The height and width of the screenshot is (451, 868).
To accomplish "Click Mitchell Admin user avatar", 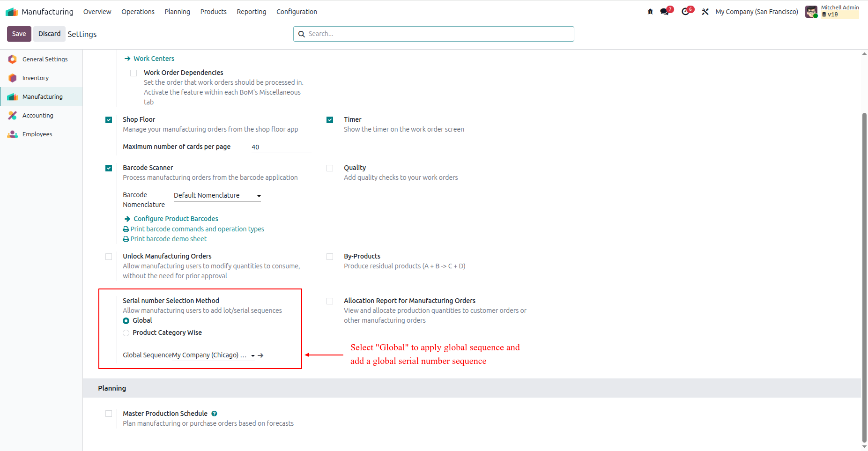I will [x=811, y=12].
